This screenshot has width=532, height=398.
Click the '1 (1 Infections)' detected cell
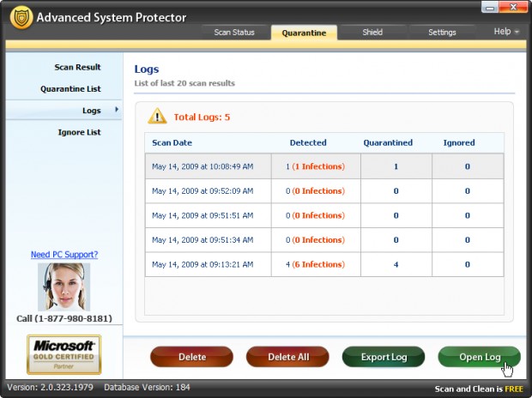pos(315,166)
